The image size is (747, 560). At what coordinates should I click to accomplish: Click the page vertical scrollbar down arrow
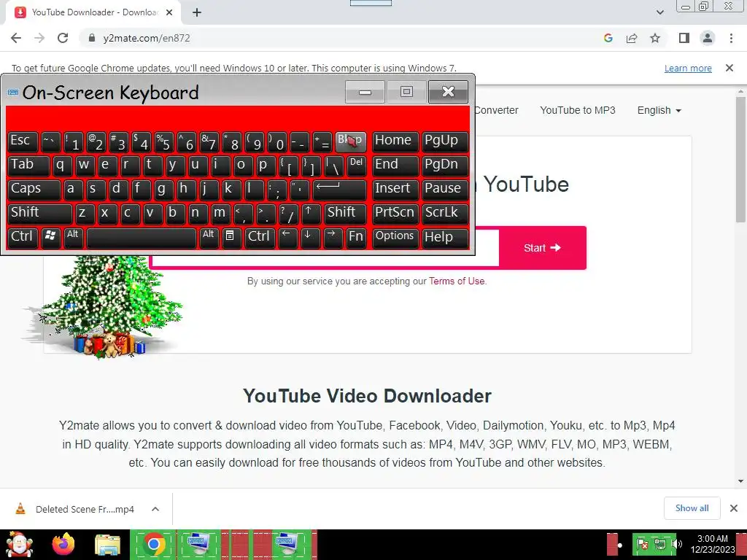(x=741, y=481)
